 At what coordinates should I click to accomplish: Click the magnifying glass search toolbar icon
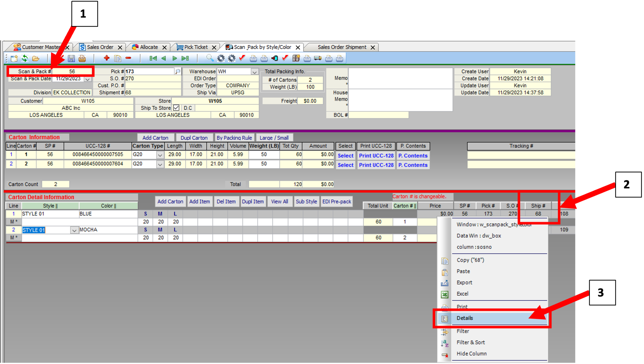click(x=210, y=58)
